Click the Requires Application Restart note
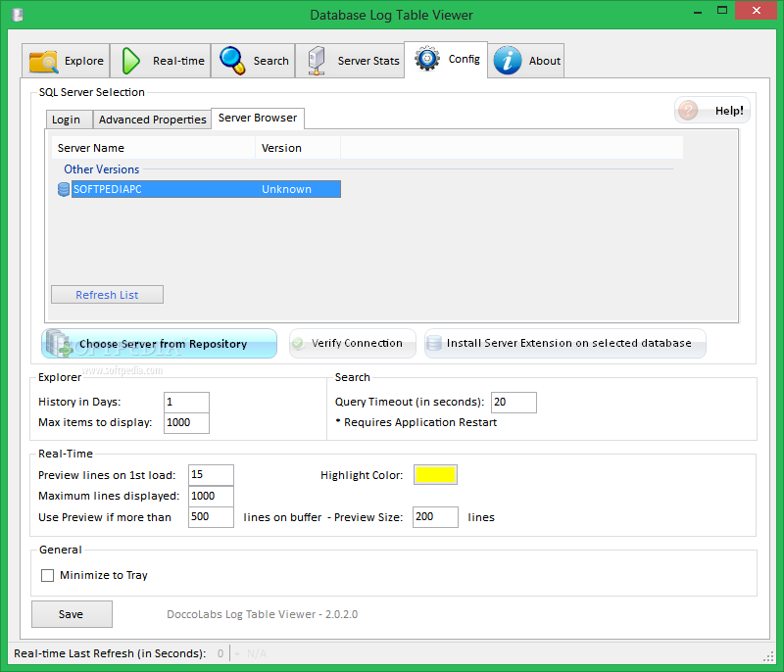Viewport: 784px width, 672px height. (416, 422)
